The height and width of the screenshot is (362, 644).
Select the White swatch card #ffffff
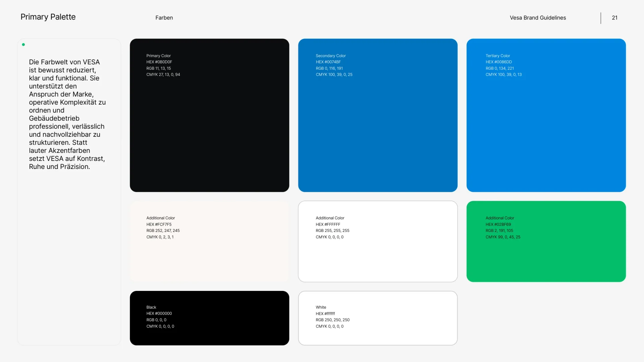[378, 318]
